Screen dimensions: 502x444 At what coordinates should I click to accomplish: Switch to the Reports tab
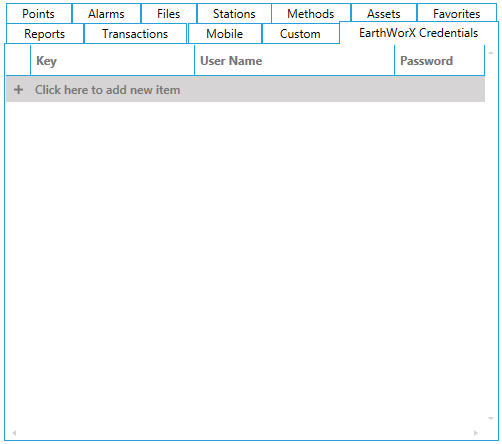45,34
